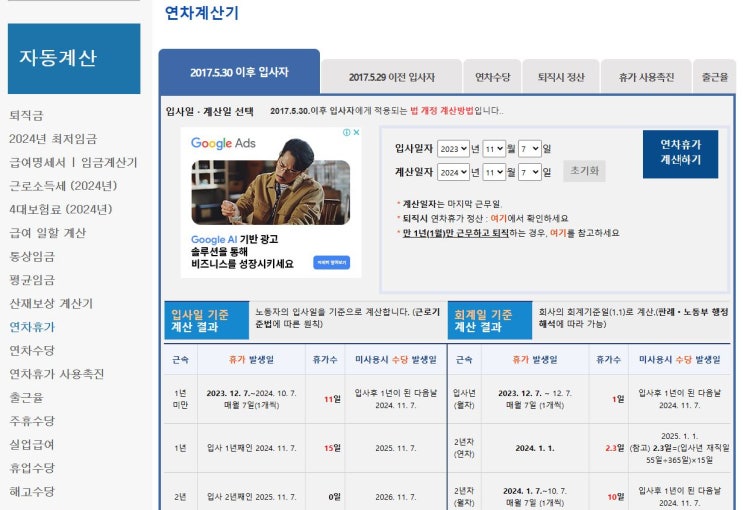Select the 2024. 1. 1. cell
This screenshot has width=743, height=510.
(x=535, y=448)
